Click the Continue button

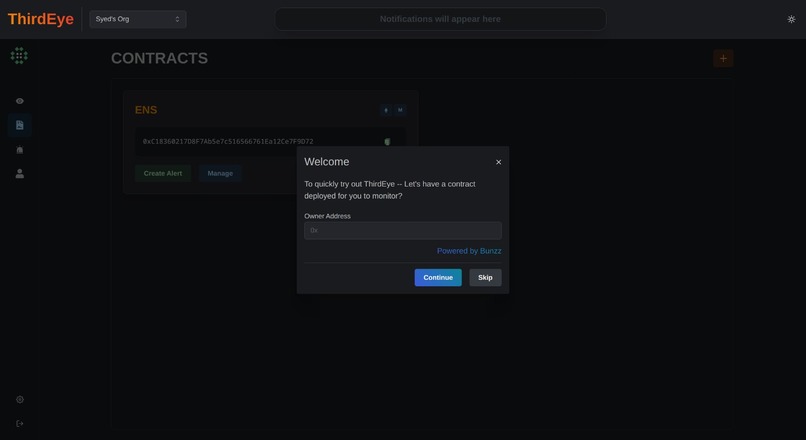coord(438,278)
